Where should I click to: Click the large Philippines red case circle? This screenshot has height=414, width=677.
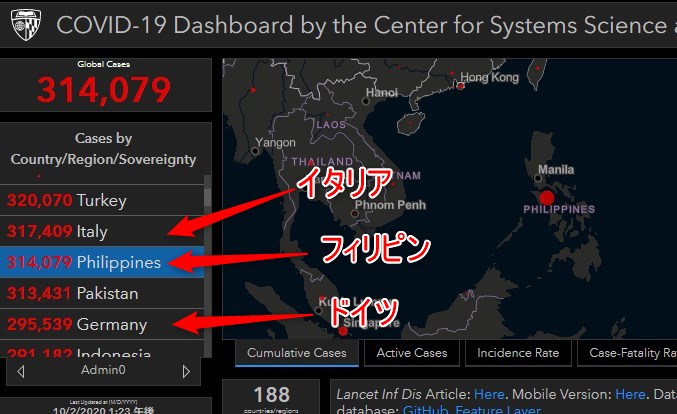point(547,198)
